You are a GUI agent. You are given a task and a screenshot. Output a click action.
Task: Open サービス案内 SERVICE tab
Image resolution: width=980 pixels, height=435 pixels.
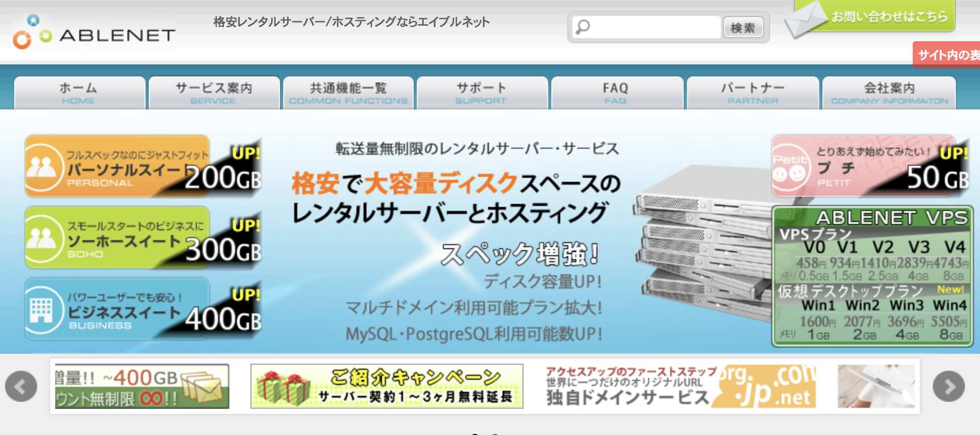(214, 93)
